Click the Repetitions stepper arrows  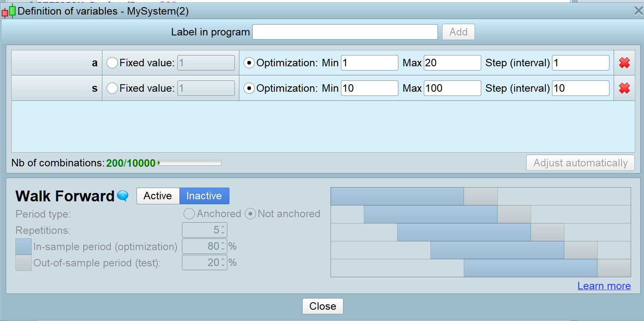223,230
